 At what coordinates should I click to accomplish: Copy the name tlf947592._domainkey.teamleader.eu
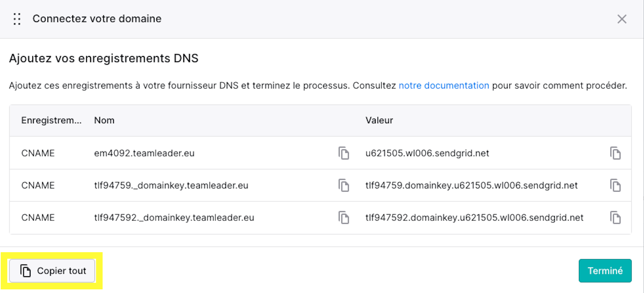coord(344,218)
